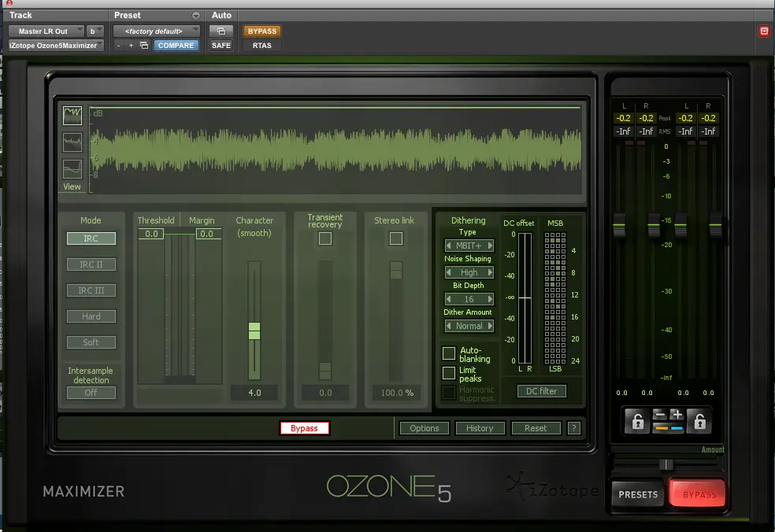
Task: Click the Character 4.0 value field
Action: 254,393
